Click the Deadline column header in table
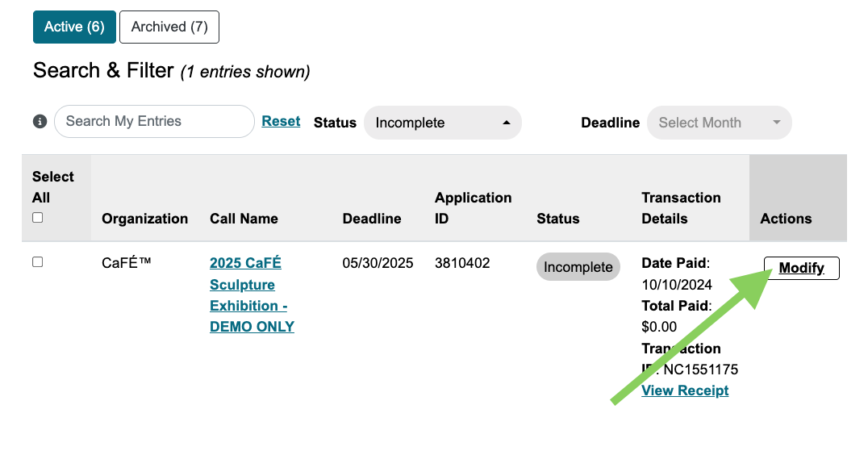Image resolution: width=868 pixels, height=451 pixels. pos(371,219)
